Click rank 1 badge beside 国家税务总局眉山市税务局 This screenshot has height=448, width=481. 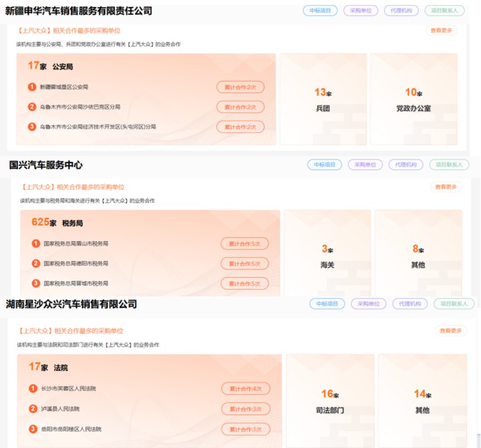[36, 244]
